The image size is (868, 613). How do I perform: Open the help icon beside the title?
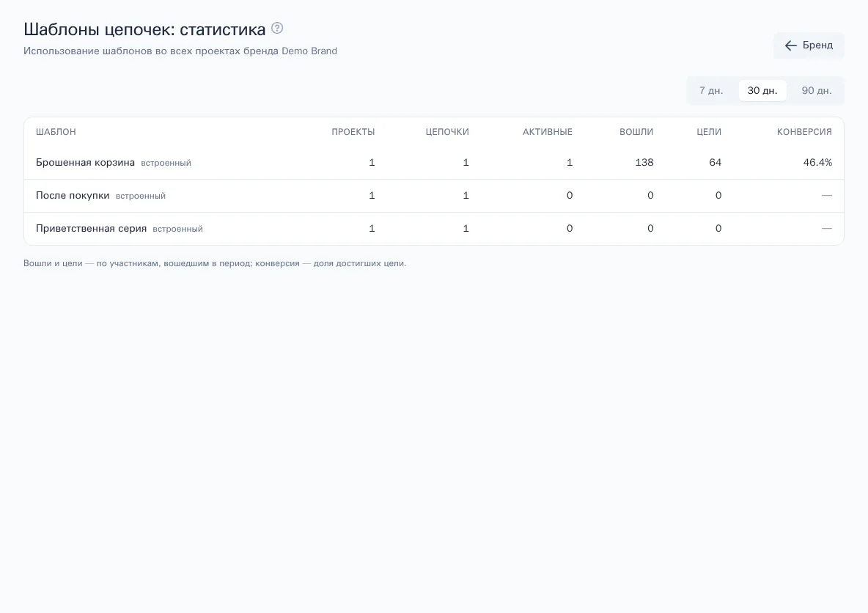pos(277,28)
